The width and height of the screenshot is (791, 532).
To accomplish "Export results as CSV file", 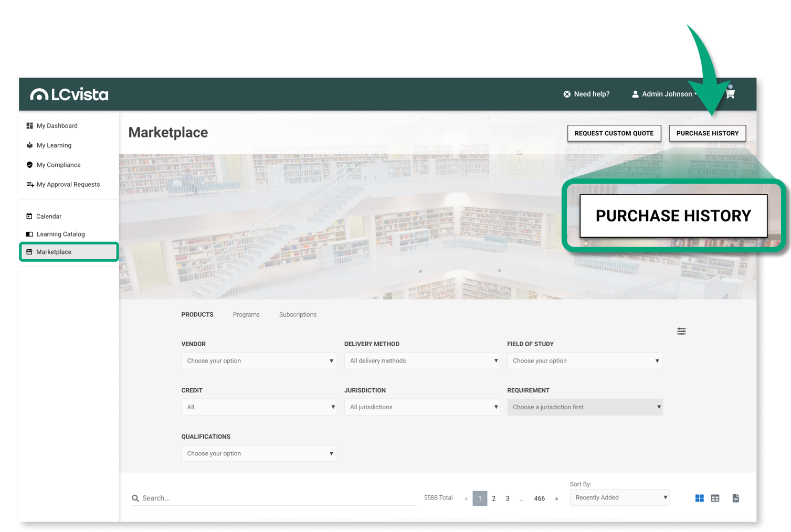I will [x=735, y=498].
